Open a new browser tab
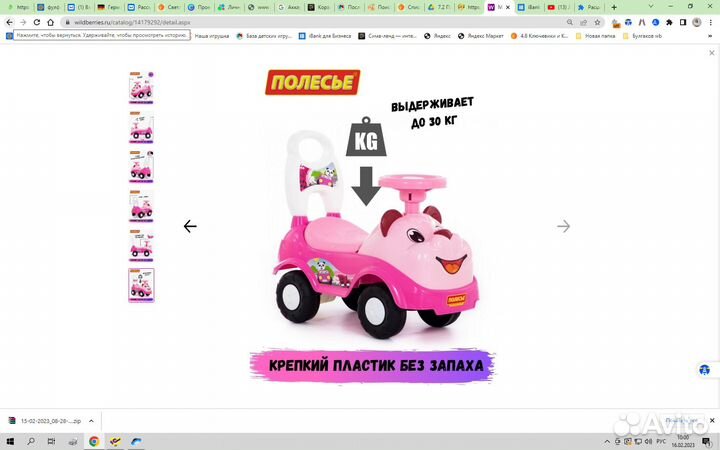 tap(614, 7)
